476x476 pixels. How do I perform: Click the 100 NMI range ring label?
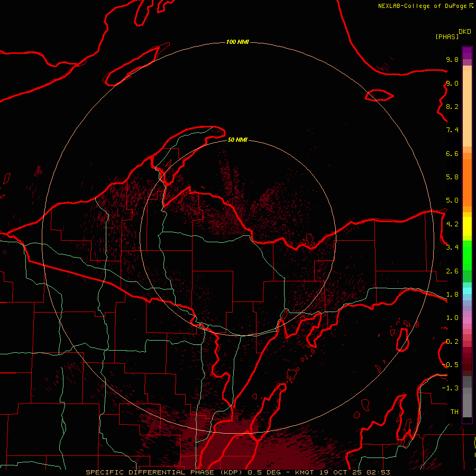pyautogui.click(x=237, y=42)
